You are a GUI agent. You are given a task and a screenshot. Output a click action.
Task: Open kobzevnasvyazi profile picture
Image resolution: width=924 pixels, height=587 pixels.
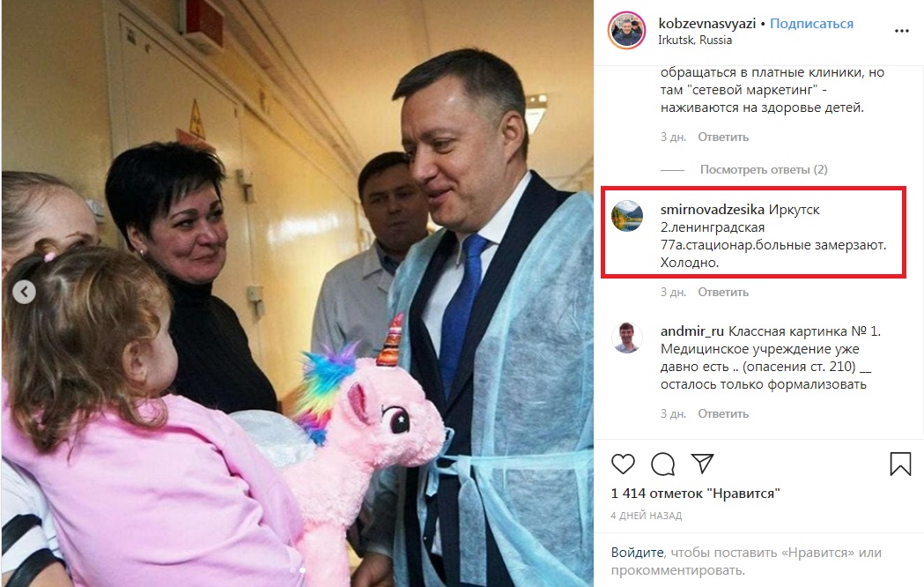[x=626, y=30]
